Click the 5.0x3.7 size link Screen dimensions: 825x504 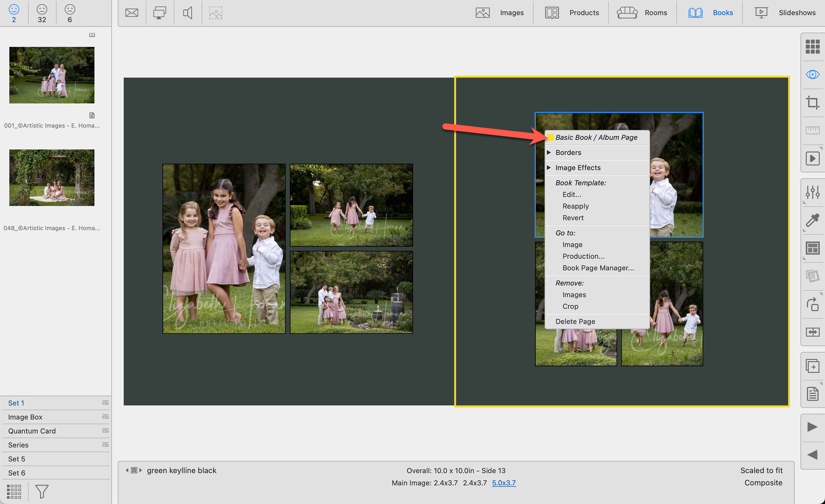click(x=504, y=482)
